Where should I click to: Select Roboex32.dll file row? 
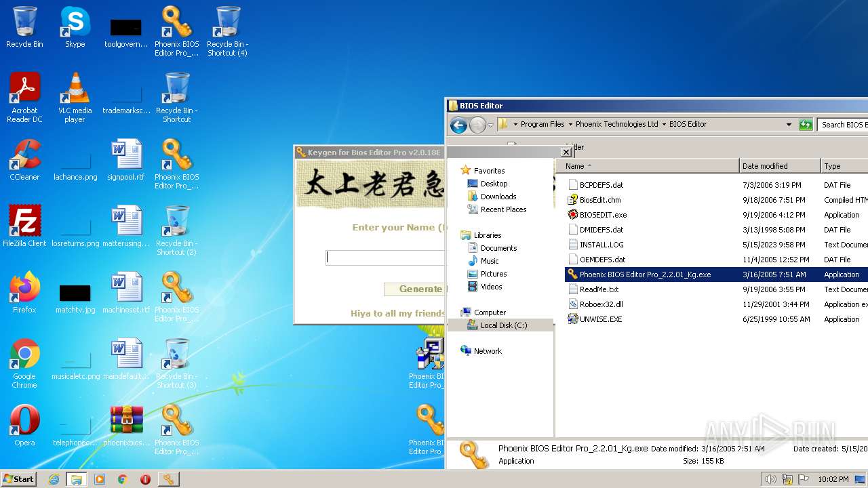tap(601, 304)
